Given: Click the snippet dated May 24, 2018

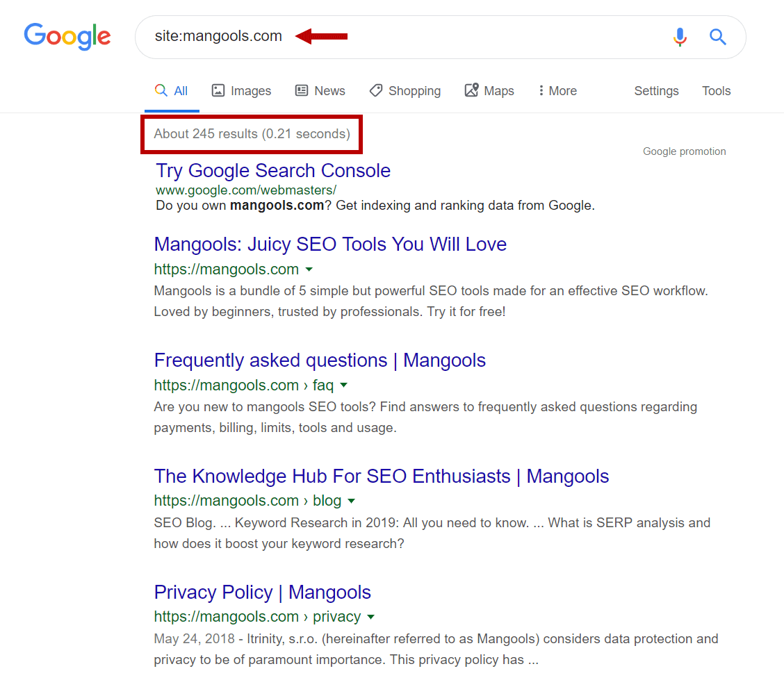Looking at the screenshot, I should click(x=436, y=649).
